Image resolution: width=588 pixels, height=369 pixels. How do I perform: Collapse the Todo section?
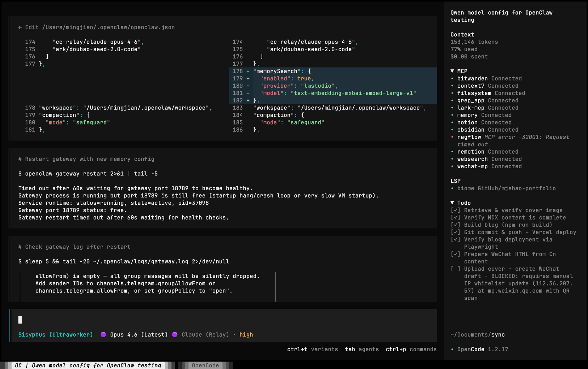click(452, 203)
